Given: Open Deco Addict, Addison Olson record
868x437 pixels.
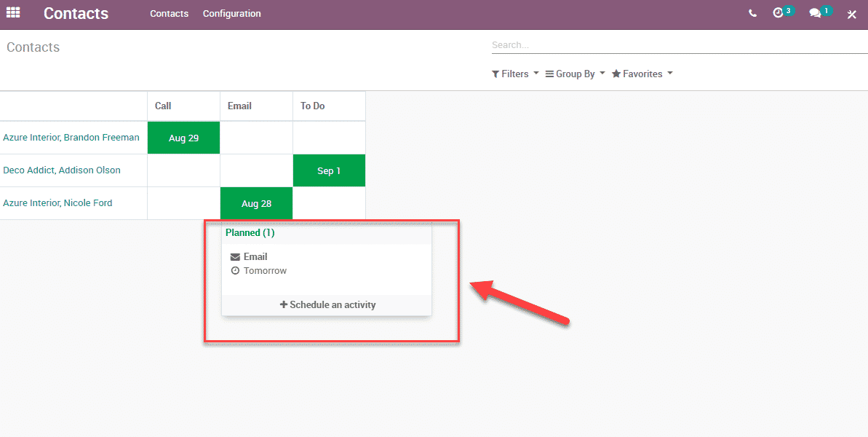Looking at the screenshot, I should [62, 170].
